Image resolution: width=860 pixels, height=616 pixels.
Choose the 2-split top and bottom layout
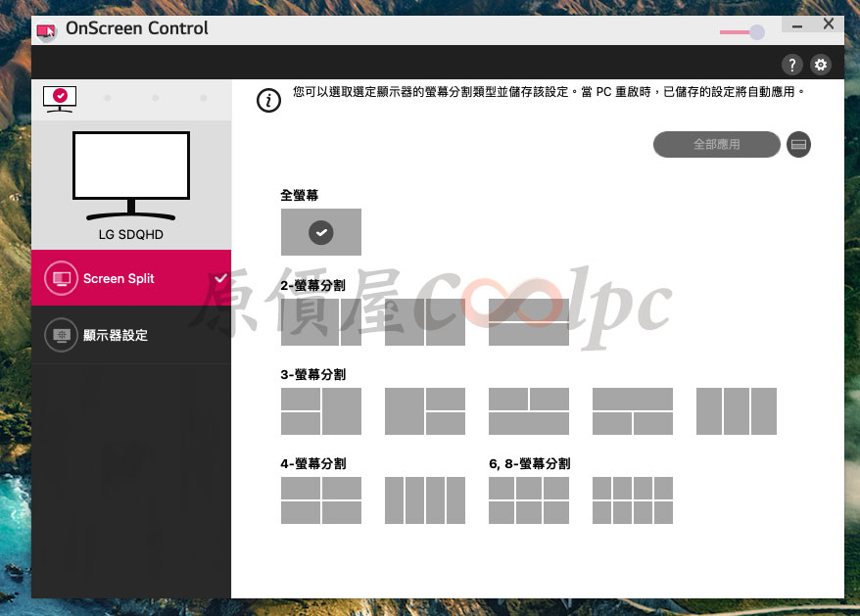pos(528,322)
